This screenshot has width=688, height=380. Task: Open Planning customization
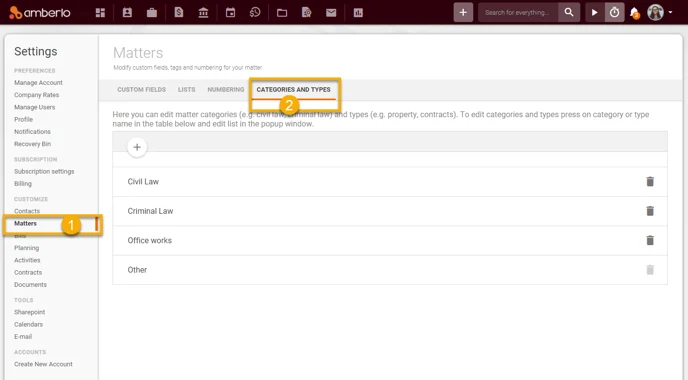(26, 248)
